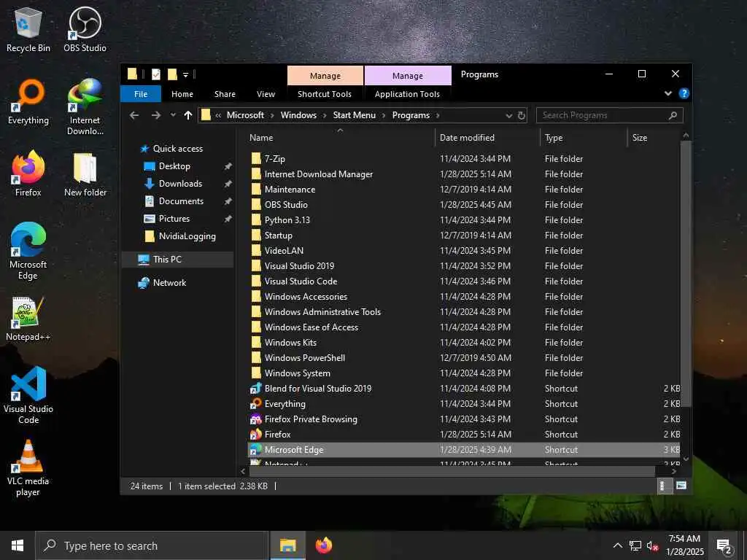Open the address bar history dropdown
Screen dimensions: 747x560
pyautogui.click(x=508, y=115)
